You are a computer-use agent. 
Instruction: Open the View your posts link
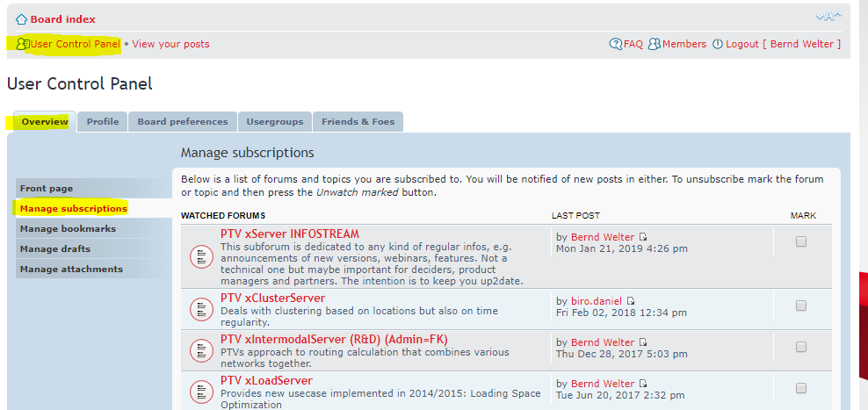(x=171, y=44)
